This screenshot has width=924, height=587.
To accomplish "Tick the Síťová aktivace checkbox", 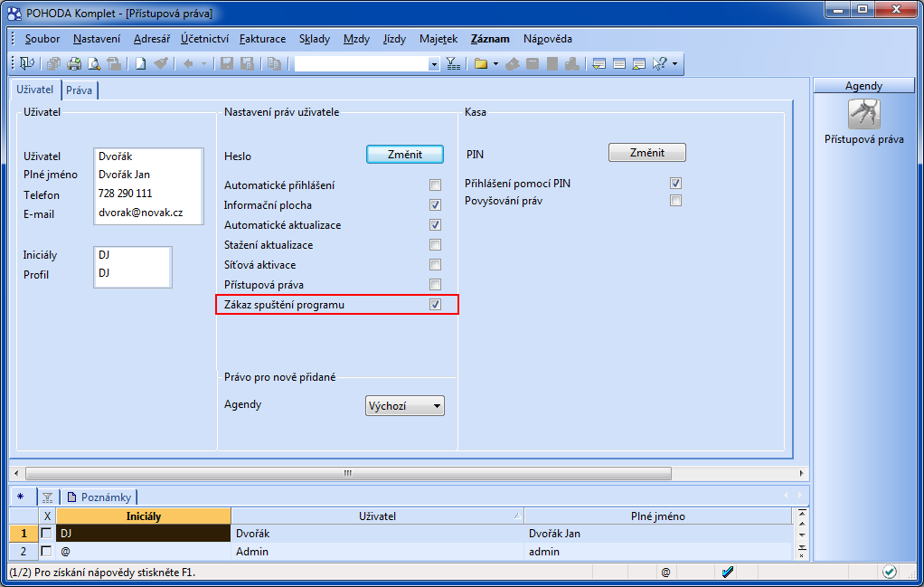I will 435,265.
